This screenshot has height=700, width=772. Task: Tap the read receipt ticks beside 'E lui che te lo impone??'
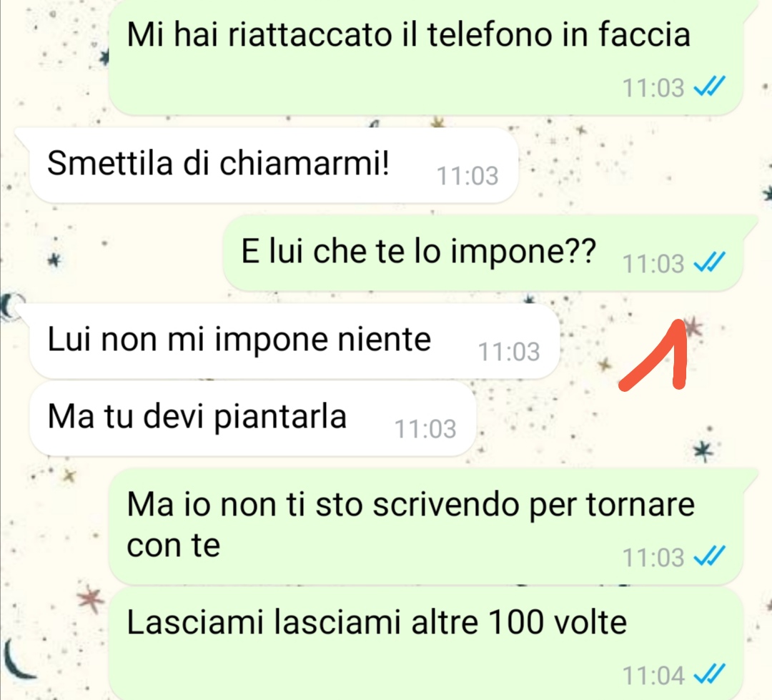pyautogui.click(x=710, y=262)
